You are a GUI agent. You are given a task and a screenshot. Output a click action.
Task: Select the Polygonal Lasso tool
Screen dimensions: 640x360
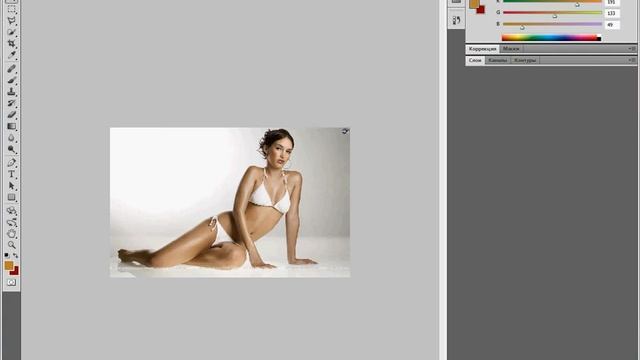(x=11, y=20)
